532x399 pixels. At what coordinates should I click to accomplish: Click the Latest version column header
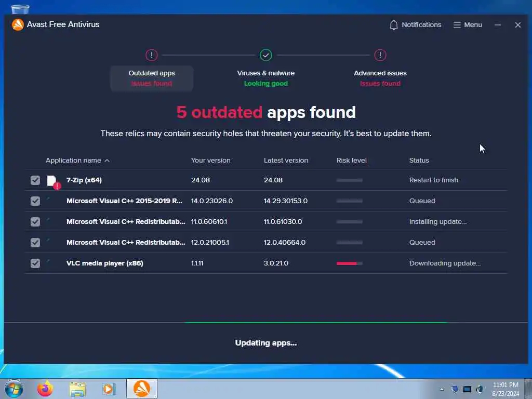point(286,161)
